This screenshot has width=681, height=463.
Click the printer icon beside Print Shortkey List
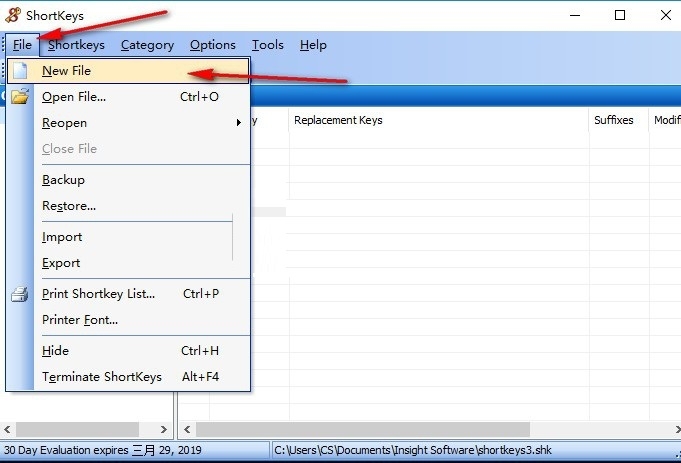point(20,294)
